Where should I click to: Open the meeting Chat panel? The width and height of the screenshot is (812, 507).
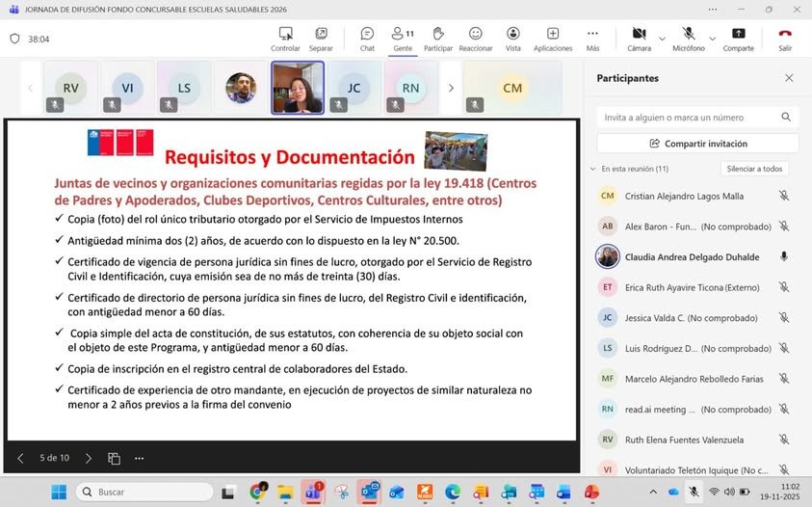[367, 39]
